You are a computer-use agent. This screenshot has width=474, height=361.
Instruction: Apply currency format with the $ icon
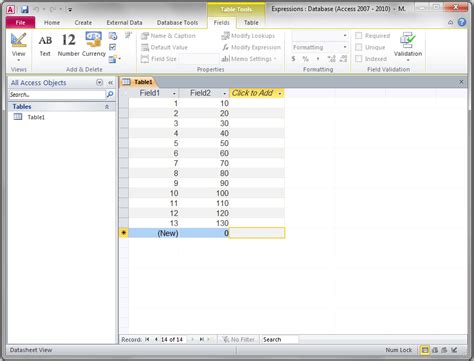coord(293,59)
